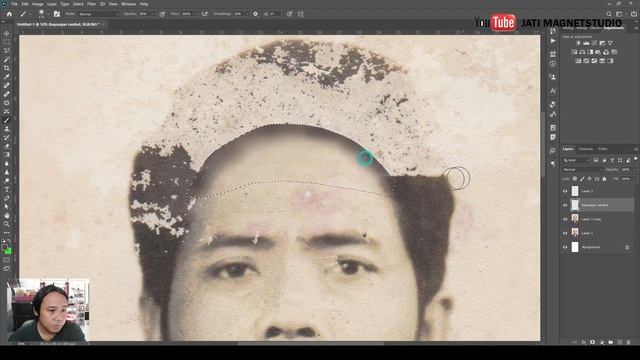Screen dimensions: 640x360
Task: Open the layer blend mode dropdown
Action: [582, 169]
